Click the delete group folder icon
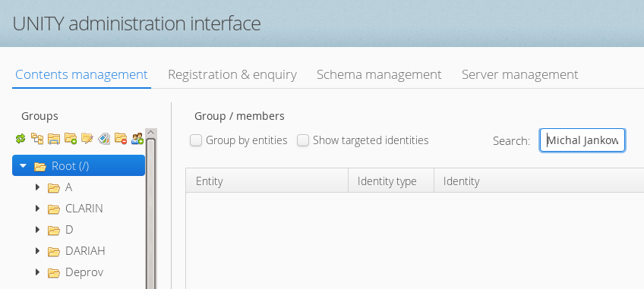Image resolution: width=644 pixels, height=289 pixels. point(121,139)
